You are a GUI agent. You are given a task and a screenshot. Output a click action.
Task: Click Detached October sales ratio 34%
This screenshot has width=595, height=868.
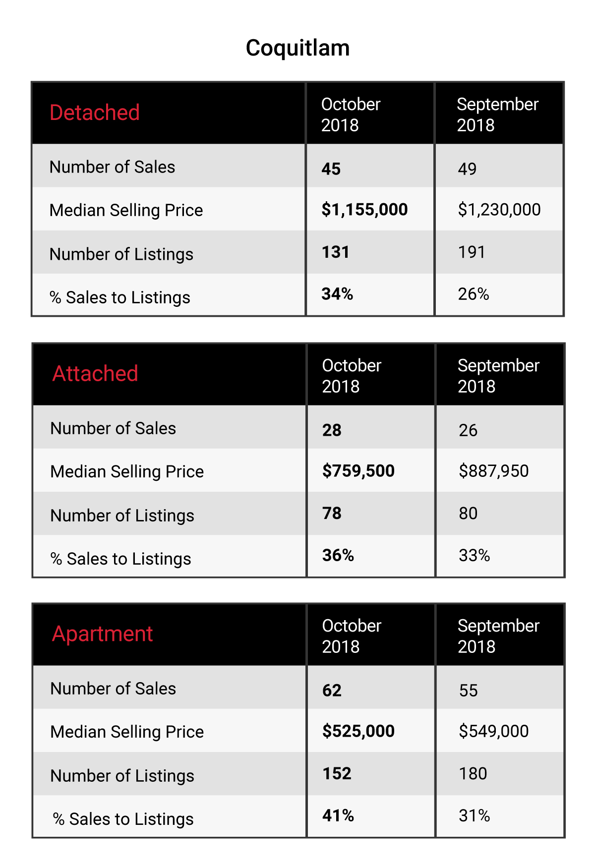[x=337, y=294]
